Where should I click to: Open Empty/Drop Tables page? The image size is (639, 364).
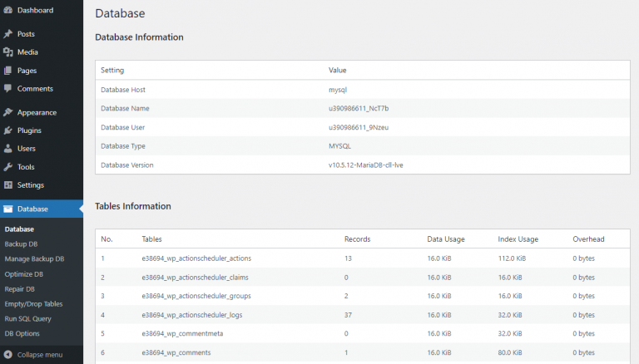coord(33,304)
